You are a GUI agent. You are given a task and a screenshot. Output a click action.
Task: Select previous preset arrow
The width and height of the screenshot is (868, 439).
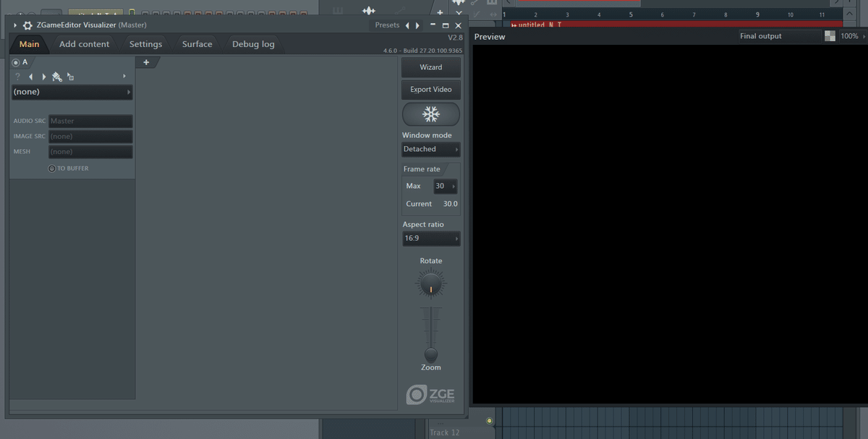(407, 25)
